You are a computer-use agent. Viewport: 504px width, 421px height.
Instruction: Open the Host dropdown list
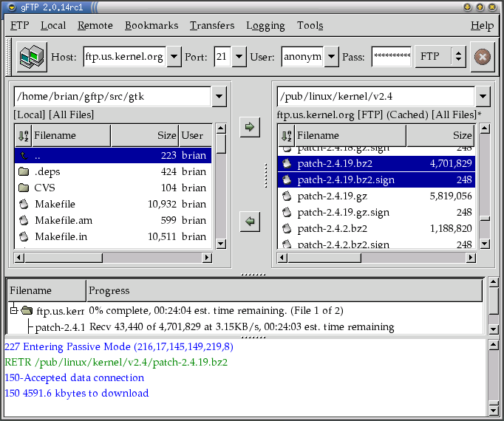(x=174, y=56)
